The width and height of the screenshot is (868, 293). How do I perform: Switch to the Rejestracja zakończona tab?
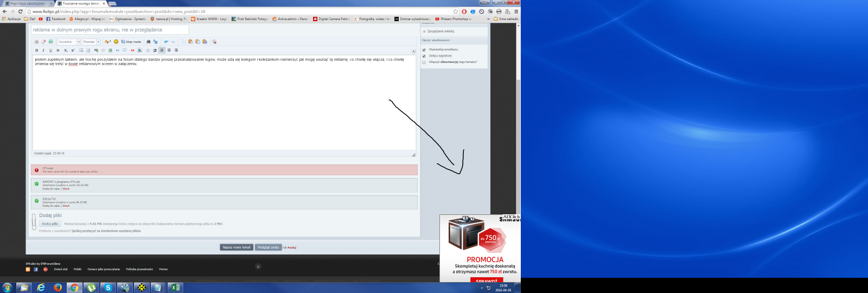pyautogui.click(x=27, y=3)
